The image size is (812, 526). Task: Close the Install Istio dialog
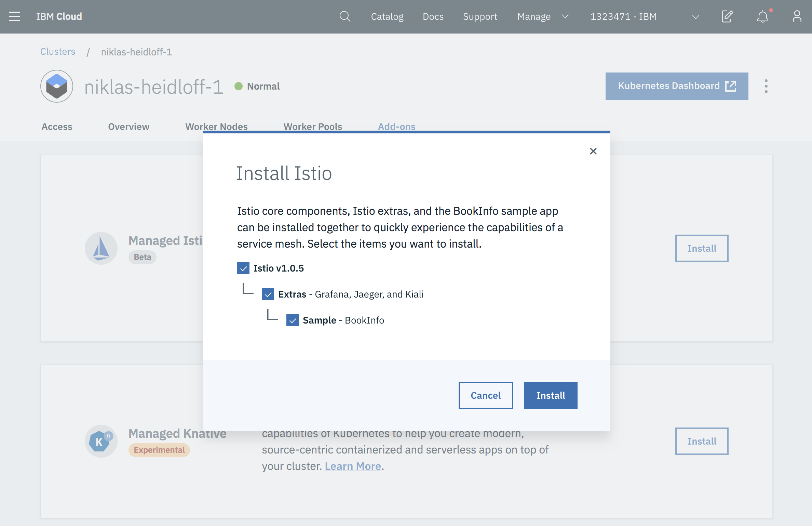tap(593, 151)
